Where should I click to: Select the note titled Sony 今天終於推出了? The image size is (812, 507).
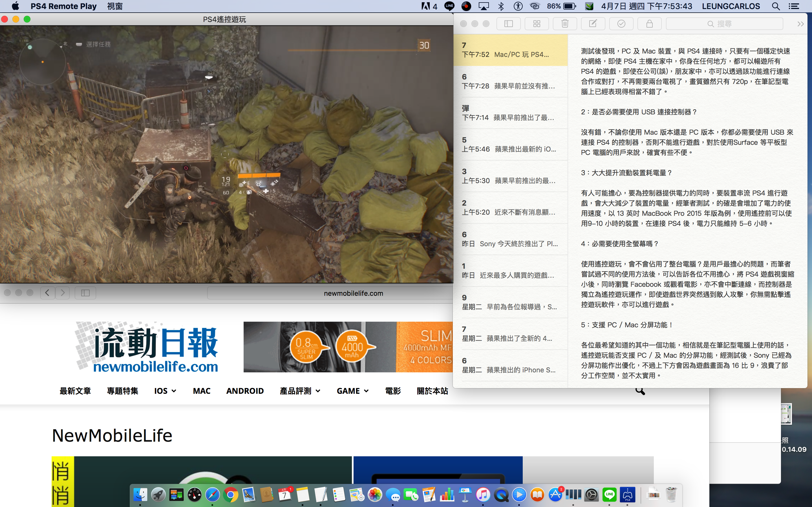[x=510, y=239]
